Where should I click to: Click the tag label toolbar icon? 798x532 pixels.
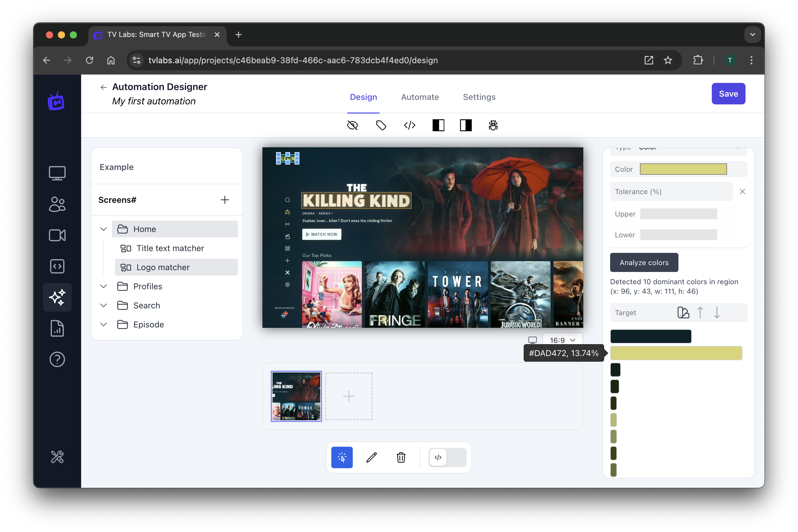pyautogui.click(x=381, y=126)
